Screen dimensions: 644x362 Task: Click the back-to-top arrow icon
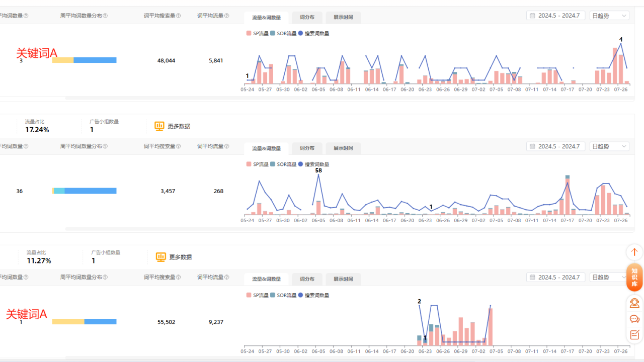(634, 252)
